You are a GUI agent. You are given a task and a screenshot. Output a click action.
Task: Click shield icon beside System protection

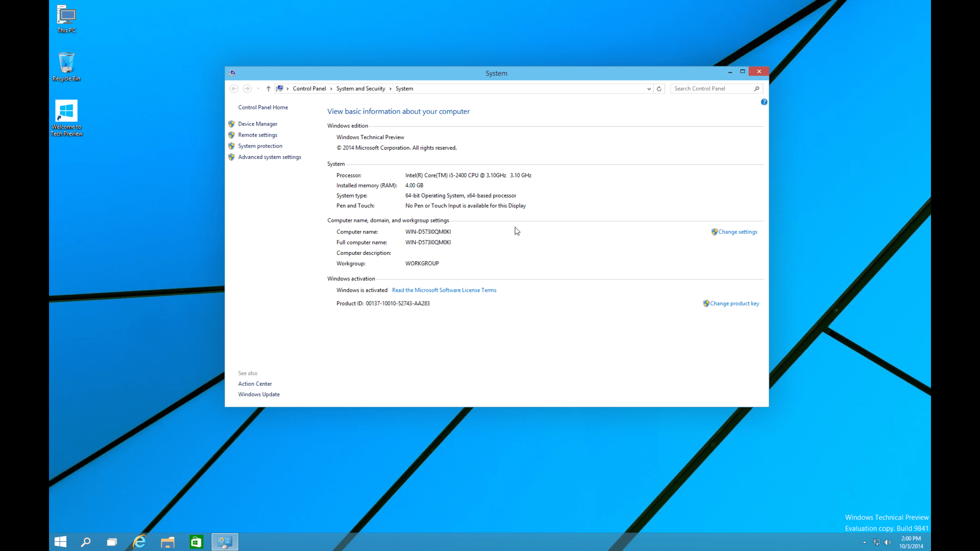[x=231, y=146]
